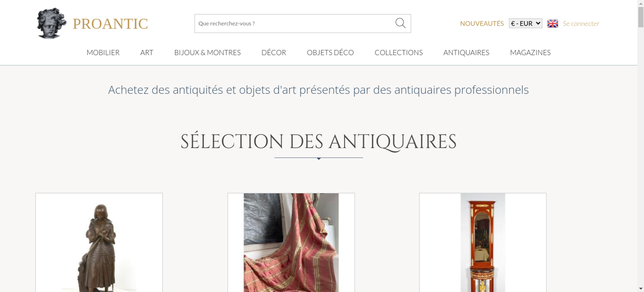Open the bronze statue listing thumbnail
Image resolution: width=644 pixels, height=292 pixels.
tap(99, 242)
